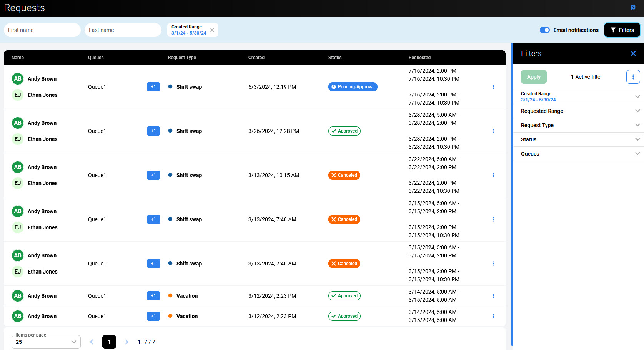
Task: Close the Filters panel with X
Action: click(633, 53)
